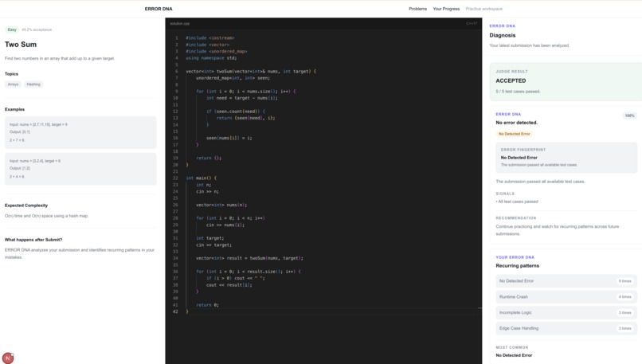Click 'vector<int> nums(n);' code line
Viewport: 642px width, 364px height.
click(x=221, y=205)
